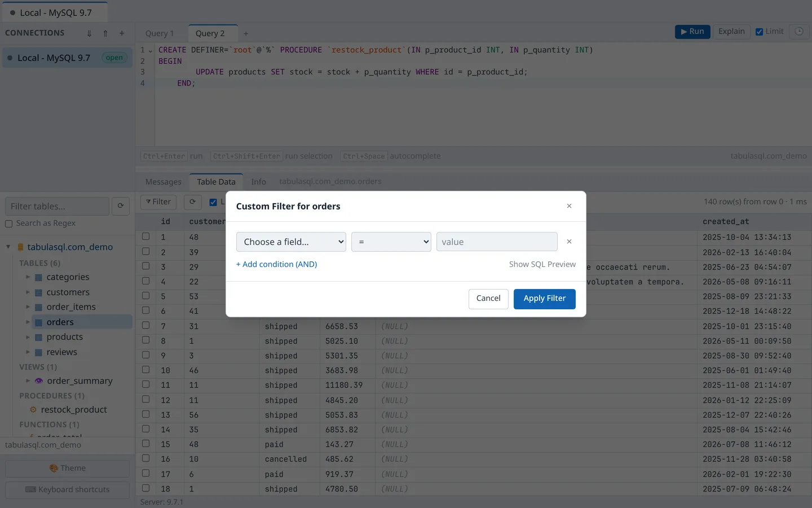Click the Explain button
Viewport: 812px width, 508px height.
click(731, 32)
